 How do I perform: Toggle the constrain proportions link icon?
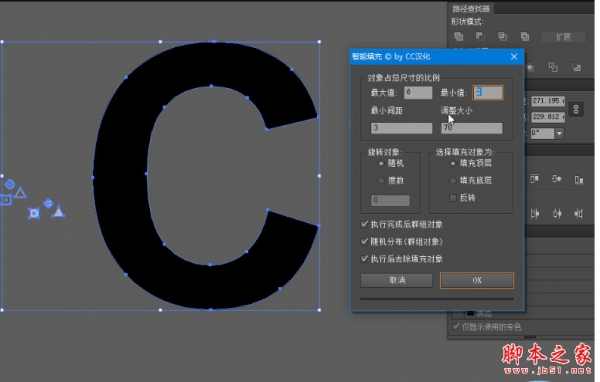coord(576,109)
